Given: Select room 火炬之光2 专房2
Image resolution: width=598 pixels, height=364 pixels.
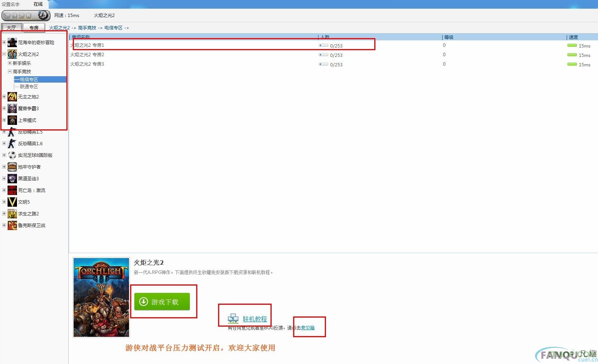Looking at the screenshot, I should click(87, 55).
